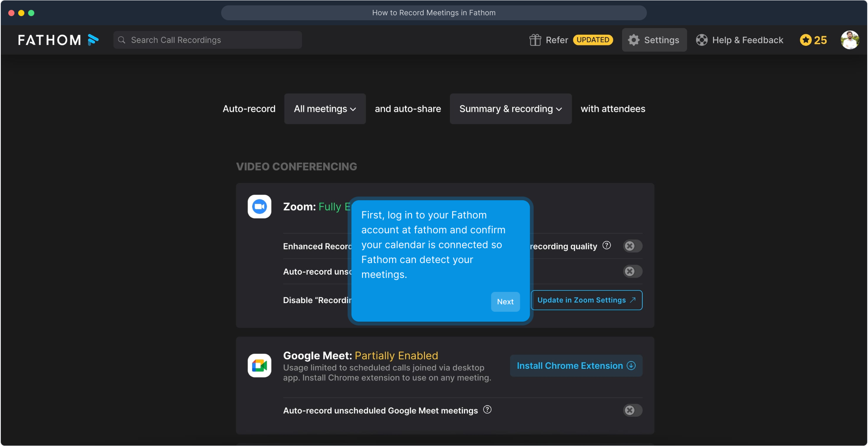Click the Settings gear icon
Screen dimensions: 868x446
(634, 40)
